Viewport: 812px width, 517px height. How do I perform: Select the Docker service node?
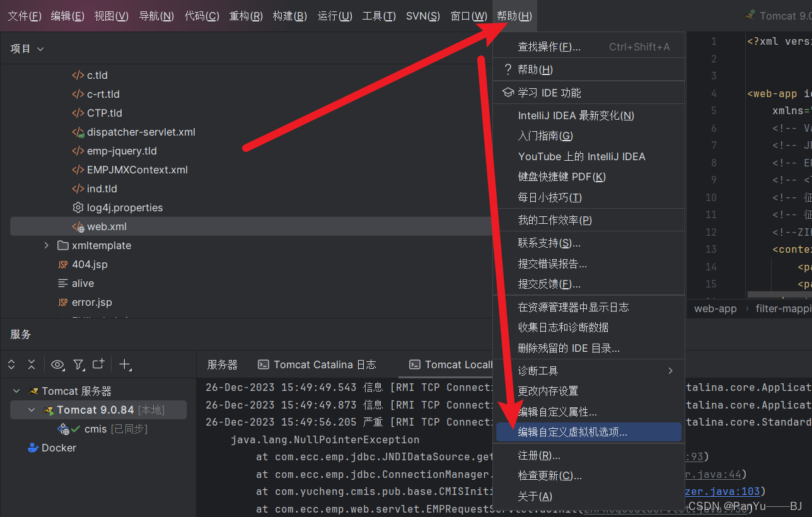tap(59, 448)
